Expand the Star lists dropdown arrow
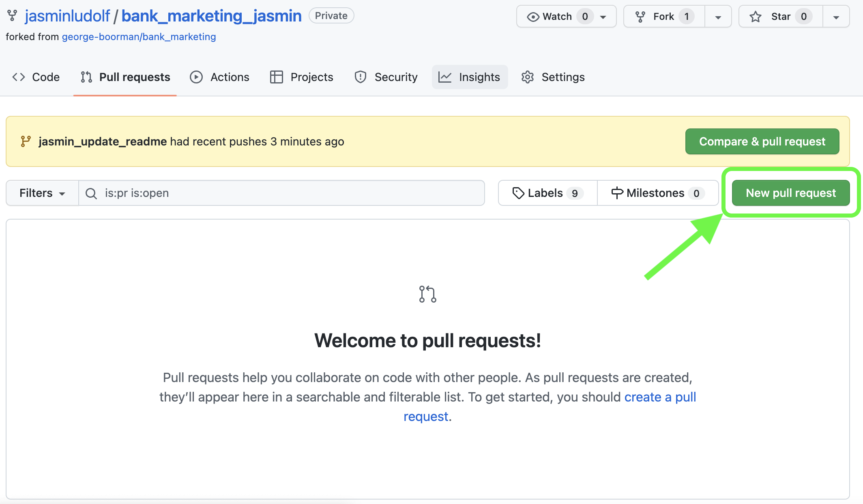This screenshot has width=863, height=504. pos(836,17)
